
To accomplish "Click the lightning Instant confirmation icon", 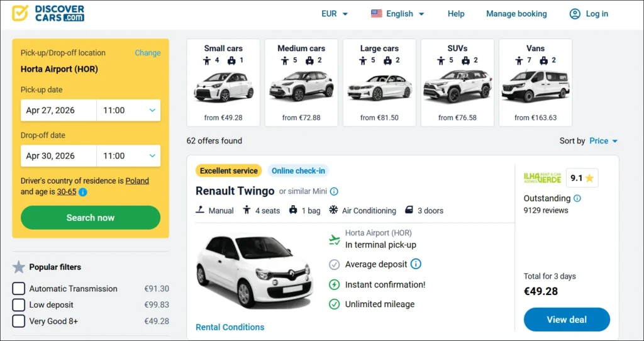I will (x=335, y=284).
